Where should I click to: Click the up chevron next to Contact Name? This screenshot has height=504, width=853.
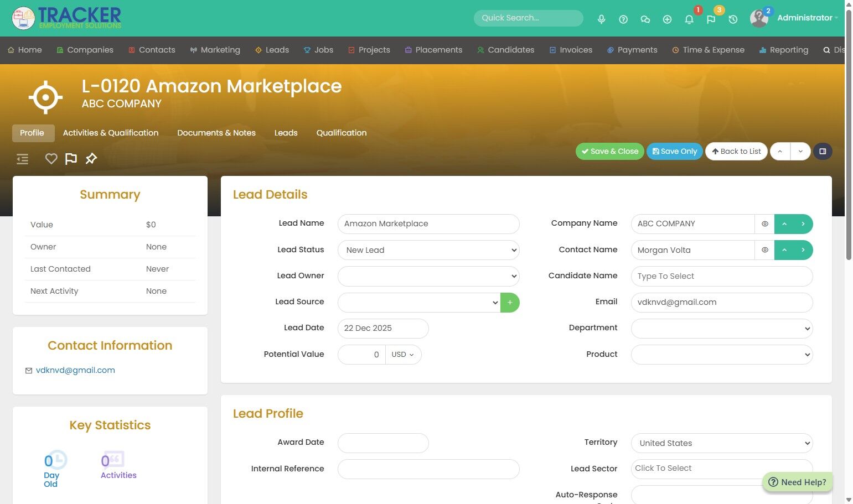[784, 250]
